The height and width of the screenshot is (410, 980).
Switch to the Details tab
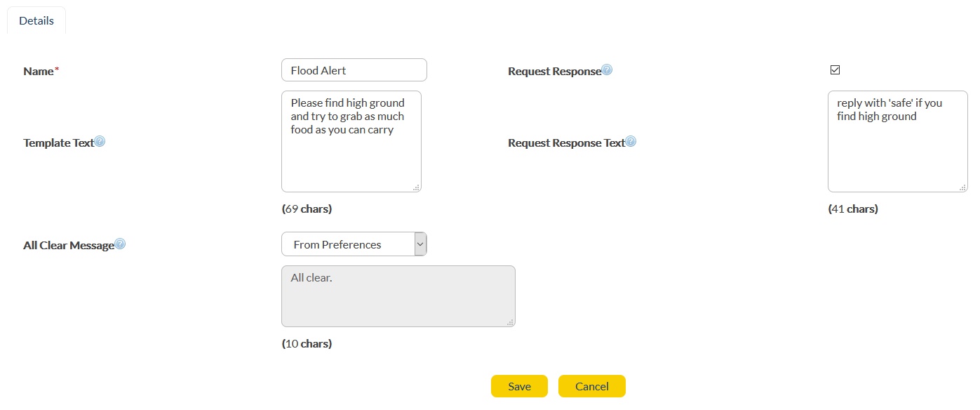point(36,21)
